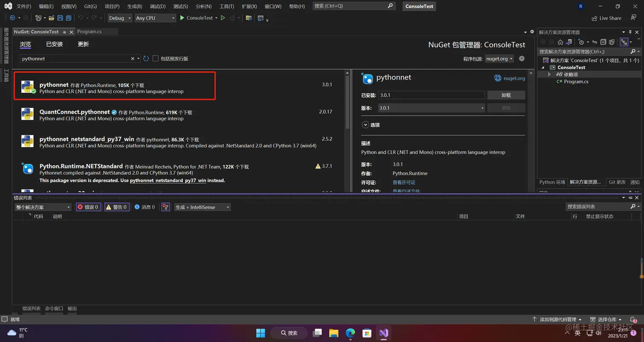
Task: Click the Live Share button
Action: tap(607, 18)
